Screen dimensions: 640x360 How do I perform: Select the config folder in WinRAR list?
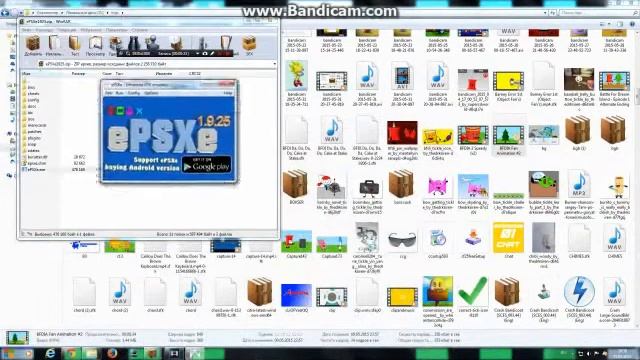click(33, 100)
